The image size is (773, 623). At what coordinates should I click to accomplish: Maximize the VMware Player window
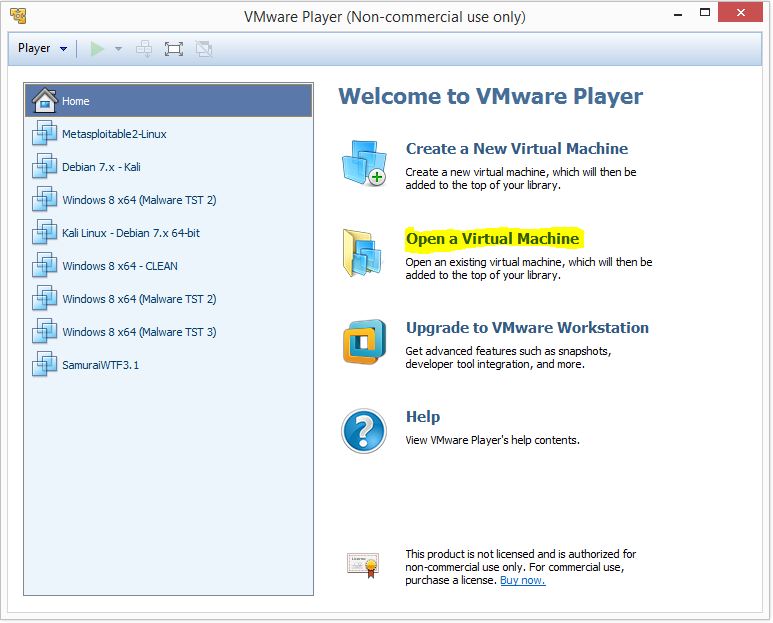pos(705,13)
